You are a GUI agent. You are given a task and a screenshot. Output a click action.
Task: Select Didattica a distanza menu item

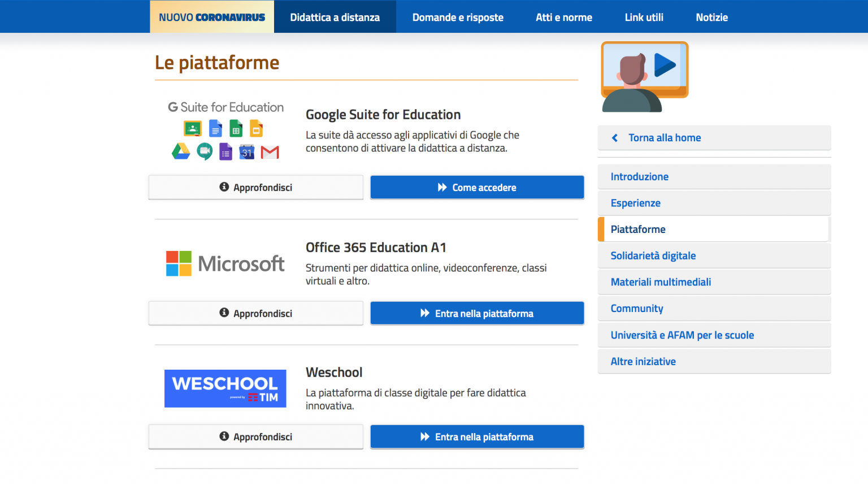tap(335, 17)
